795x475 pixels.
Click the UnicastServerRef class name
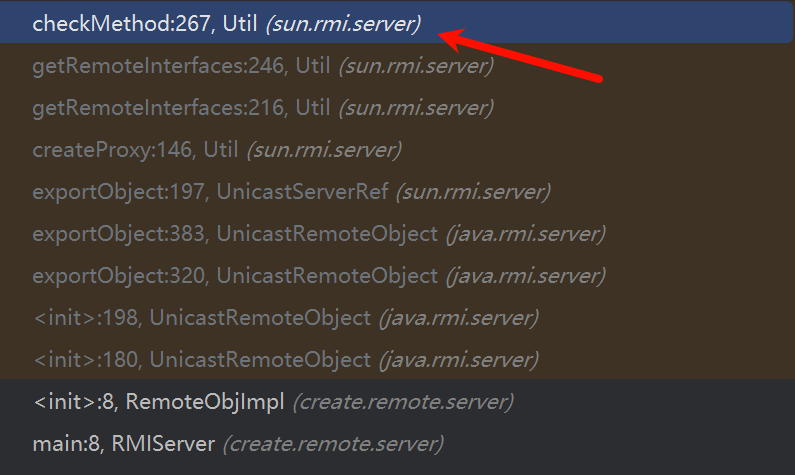(x=302, y=192)
